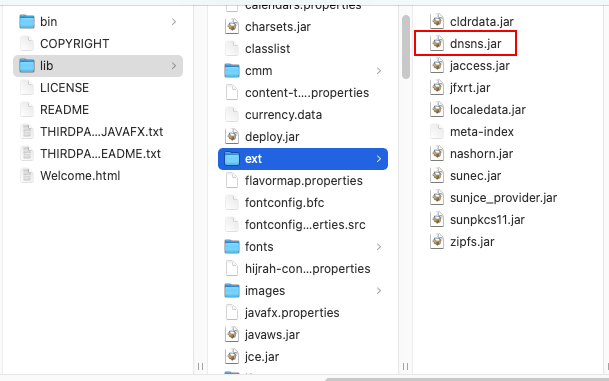The width and height of the screenshot is (609, 381).
Task: Click the sunec.jar archive icon
Action: [437, 176]
